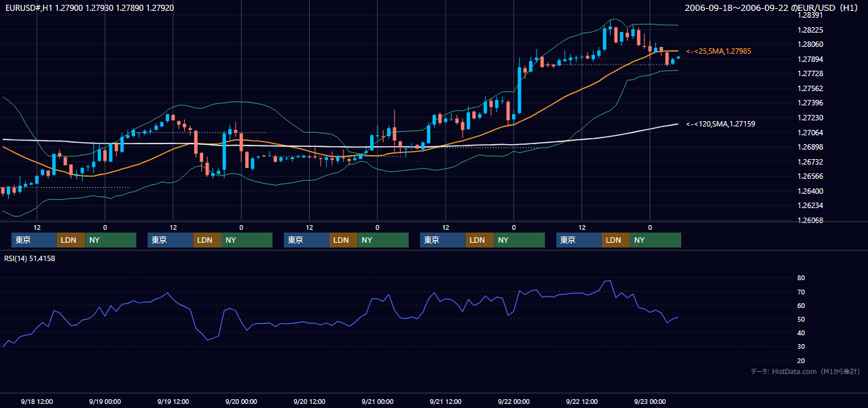The height and width of the screenshot is (408, 868).
Task: Select the 9/18 12:00 time axis label
Action: click(37, 401)
